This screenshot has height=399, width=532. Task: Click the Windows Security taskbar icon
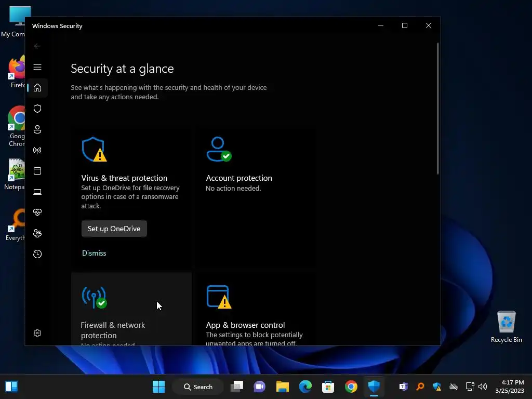(374, 387)
